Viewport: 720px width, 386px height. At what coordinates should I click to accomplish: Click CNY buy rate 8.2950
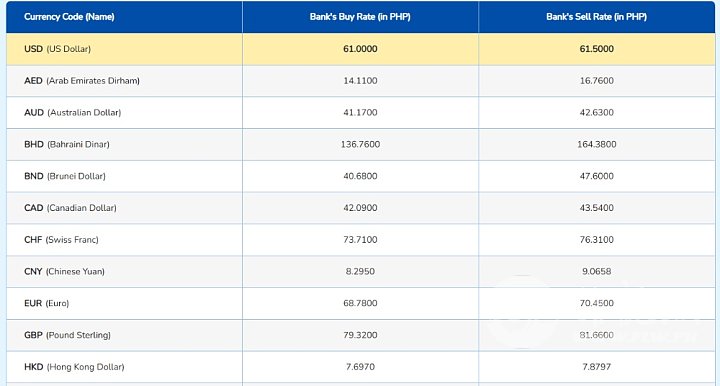coord(360,271)
